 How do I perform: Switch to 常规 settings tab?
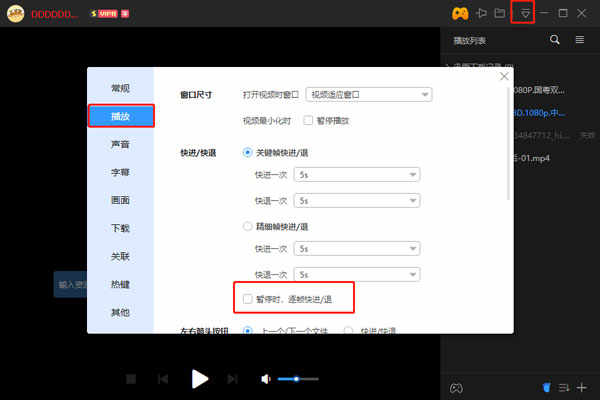[121, 88]
